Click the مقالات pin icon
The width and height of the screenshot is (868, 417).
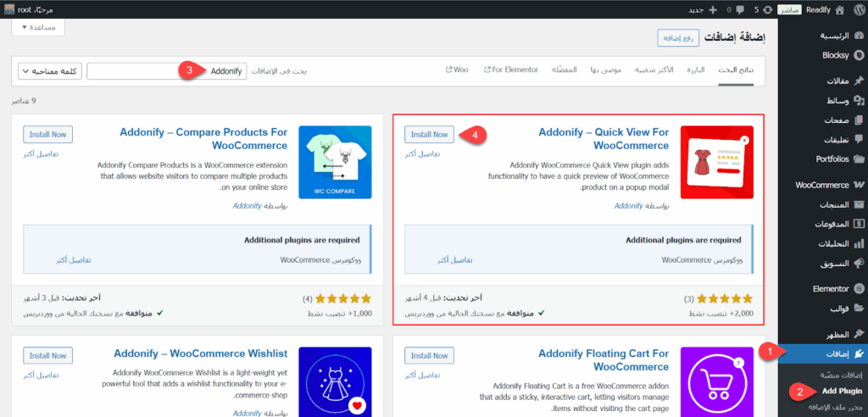[859, 81]
